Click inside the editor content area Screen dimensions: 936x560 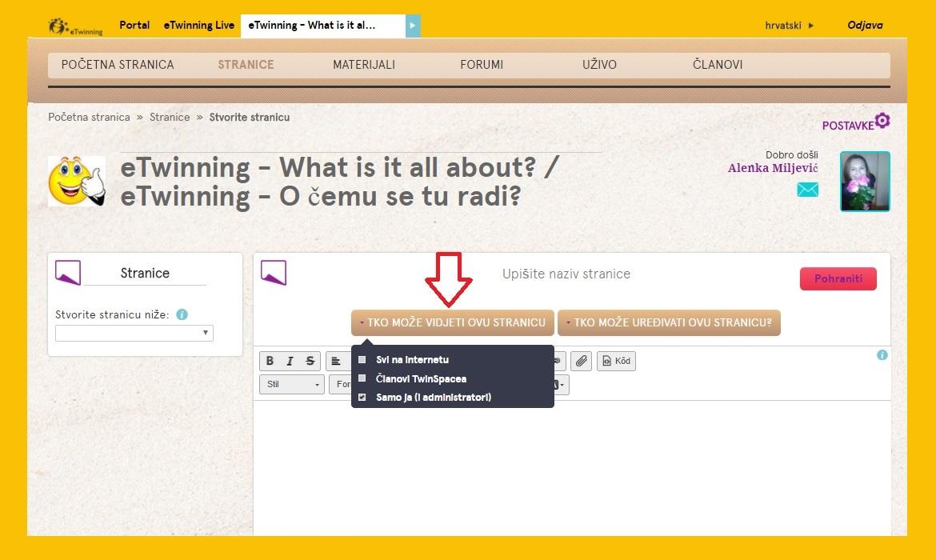tap(572, 467)
